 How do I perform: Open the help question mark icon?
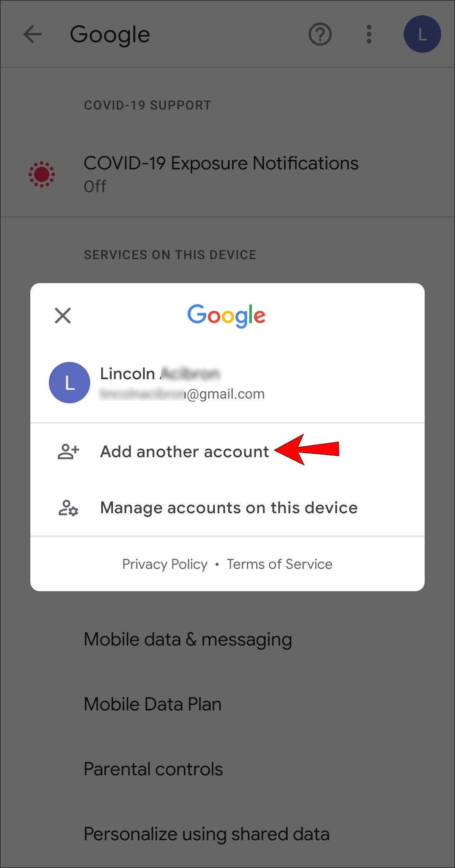320,34
